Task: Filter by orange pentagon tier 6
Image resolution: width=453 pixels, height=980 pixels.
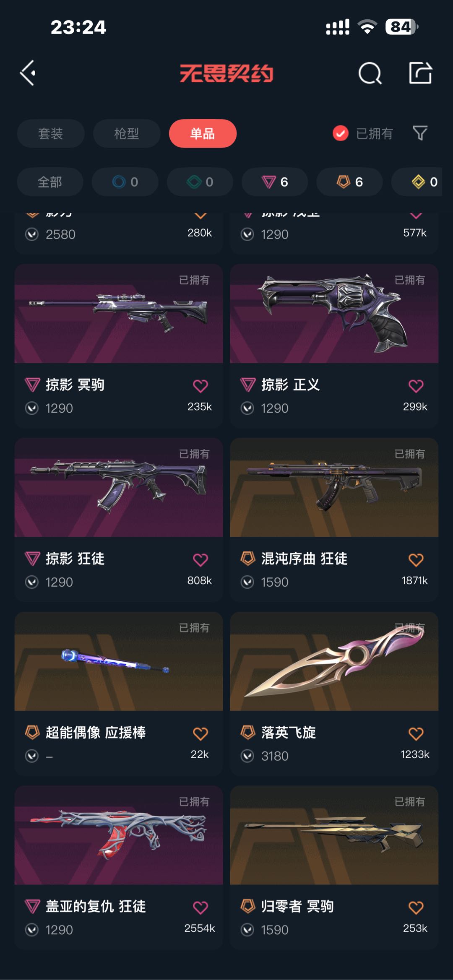Action: coord(349,182)
